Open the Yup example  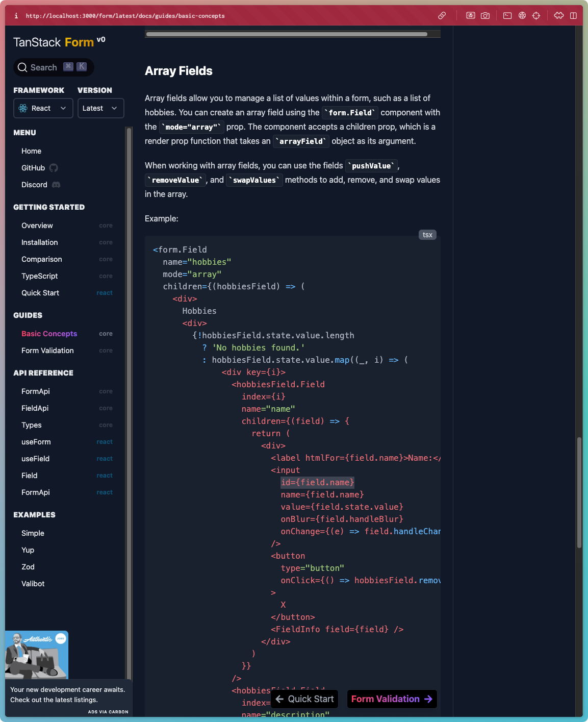[x=28, y=550]
